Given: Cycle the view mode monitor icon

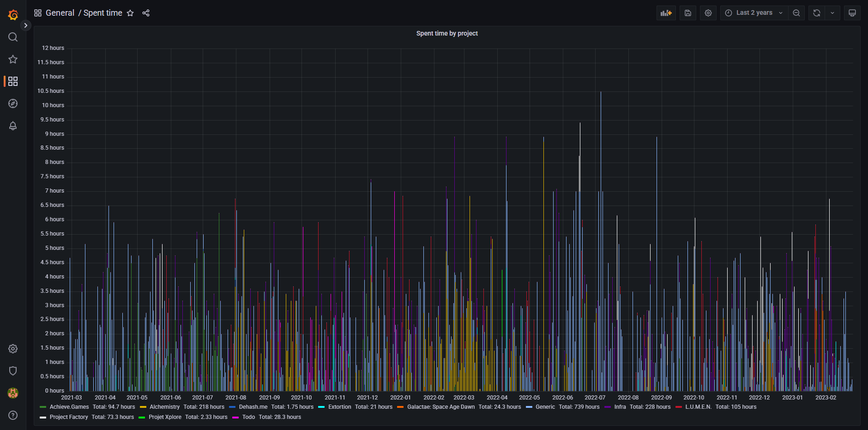Looking at the screenshot, I should (852, 13).
